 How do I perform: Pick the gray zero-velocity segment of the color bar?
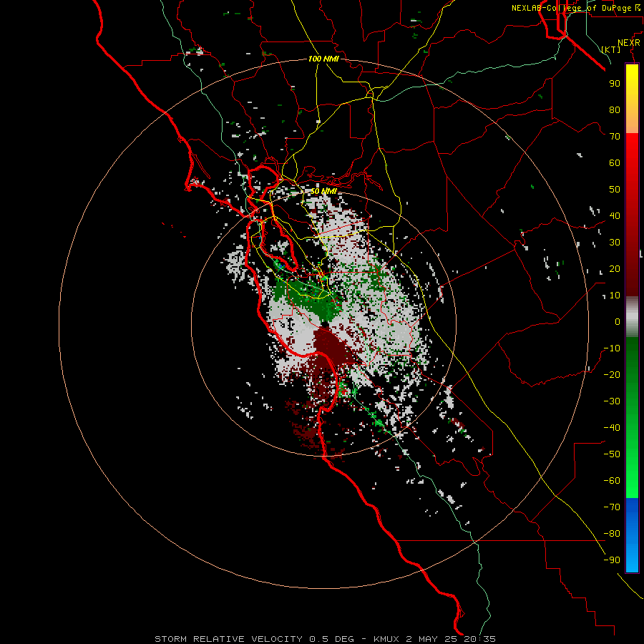632,317
